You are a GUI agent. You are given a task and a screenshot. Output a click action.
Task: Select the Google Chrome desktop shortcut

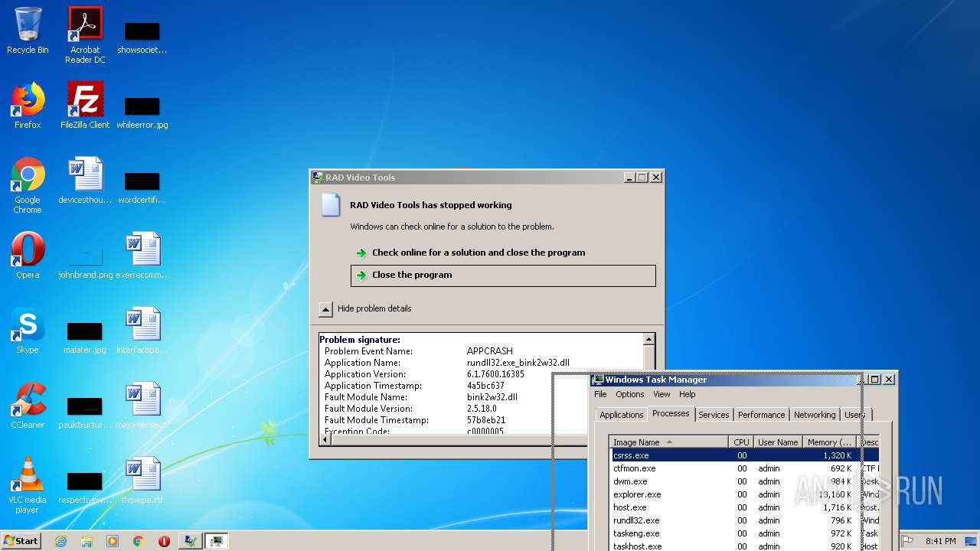pos(28,185)
